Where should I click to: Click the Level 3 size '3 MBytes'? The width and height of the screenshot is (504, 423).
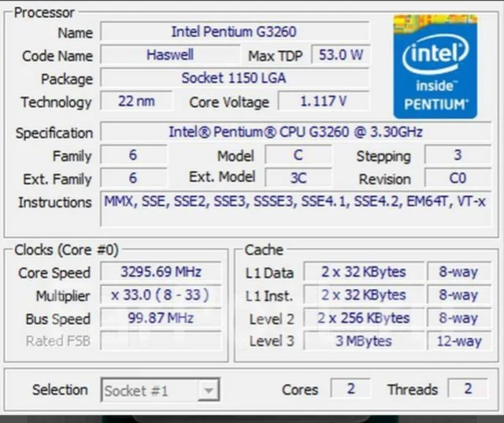[364, 341]
